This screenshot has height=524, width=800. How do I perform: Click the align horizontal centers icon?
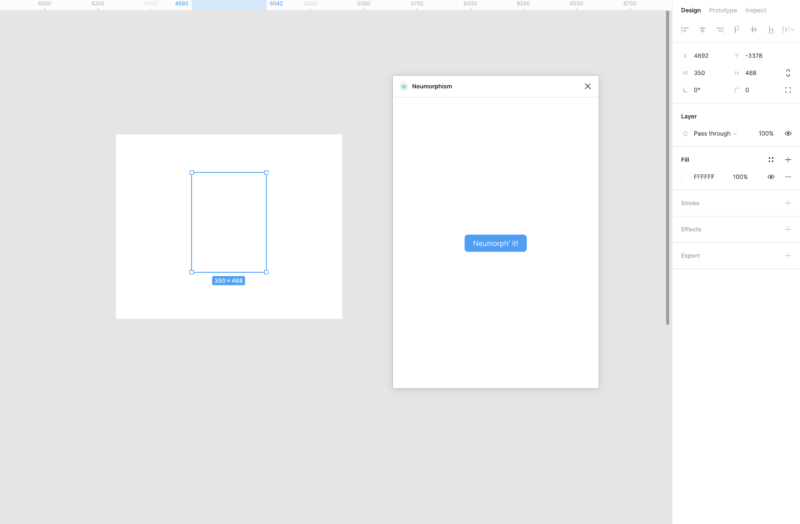702,30
